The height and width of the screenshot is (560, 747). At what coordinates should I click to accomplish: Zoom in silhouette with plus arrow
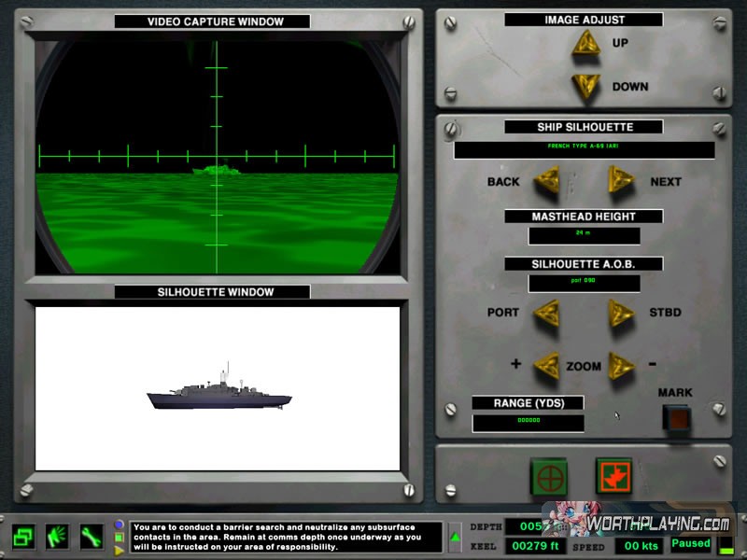(545, 365)
